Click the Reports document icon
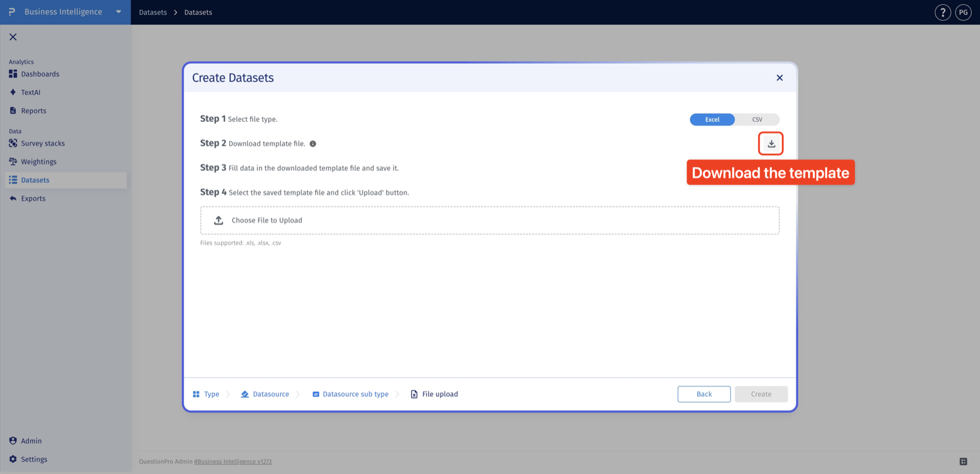 (13, 111)
